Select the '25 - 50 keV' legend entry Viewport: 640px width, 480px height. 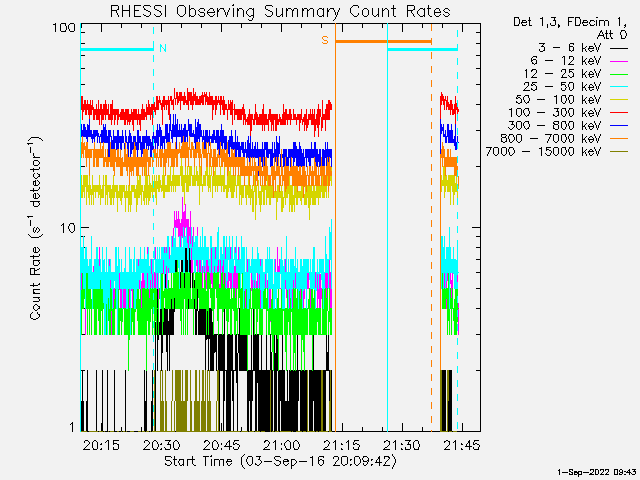coord(562,87)
